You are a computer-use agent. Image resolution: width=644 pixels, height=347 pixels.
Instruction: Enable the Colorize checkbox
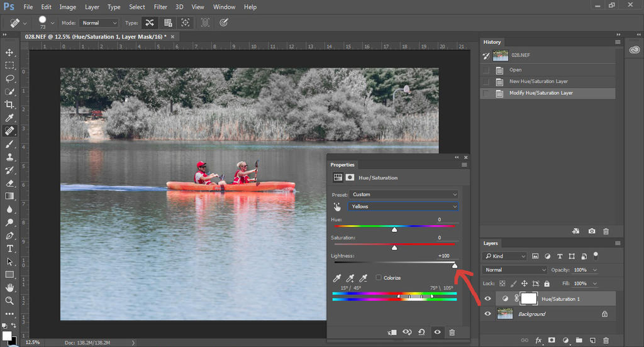(379, 278)
